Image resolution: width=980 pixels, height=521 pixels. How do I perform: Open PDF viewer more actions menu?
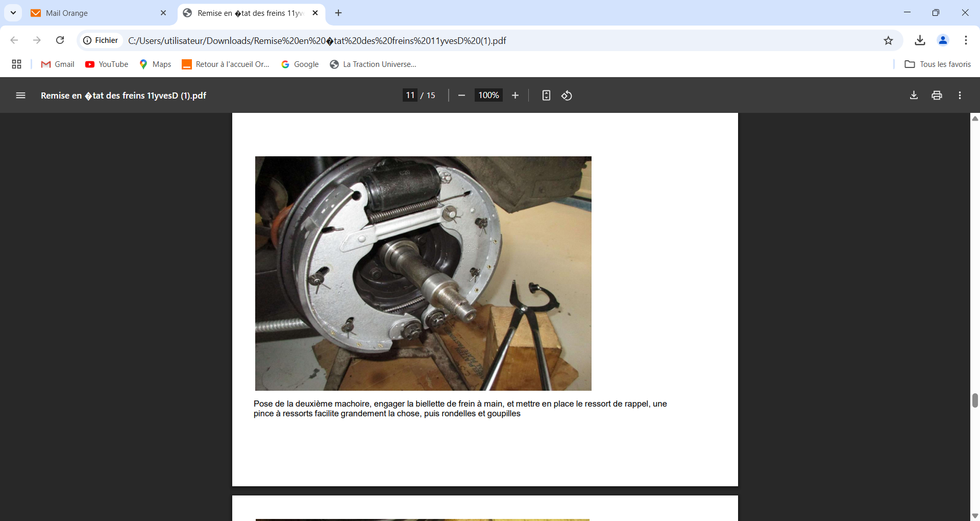[x=960, y=96]
